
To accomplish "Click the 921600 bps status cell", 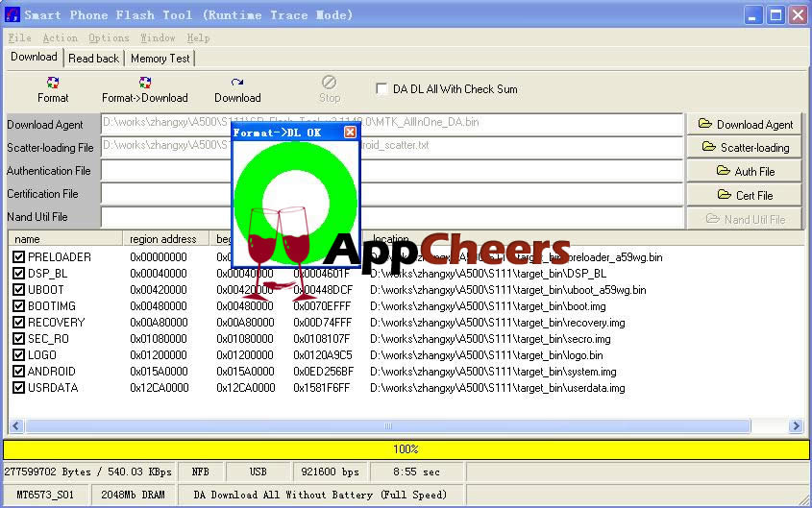I will [x=330, y=472].
